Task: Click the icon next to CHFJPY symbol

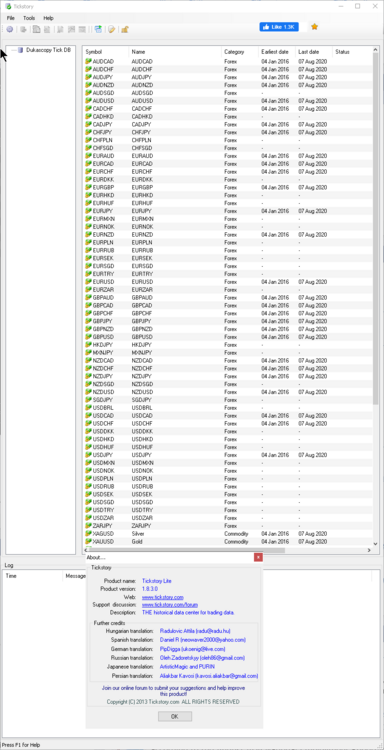Action: [88, 132]
